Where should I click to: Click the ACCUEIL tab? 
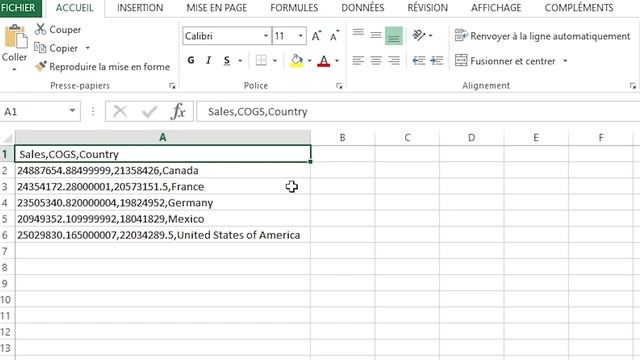(74, 8)
